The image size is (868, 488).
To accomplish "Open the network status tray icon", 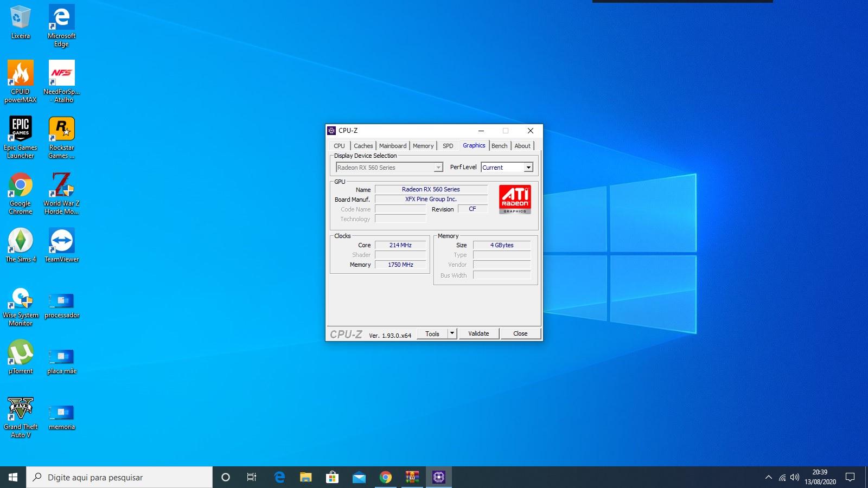I will pos(782,477).
